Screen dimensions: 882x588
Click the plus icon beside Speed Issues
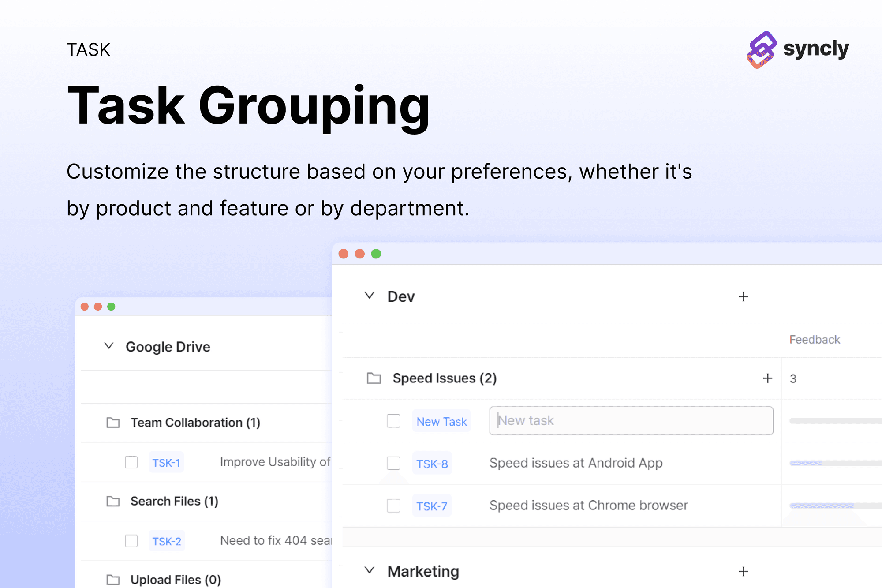(767, 378)
